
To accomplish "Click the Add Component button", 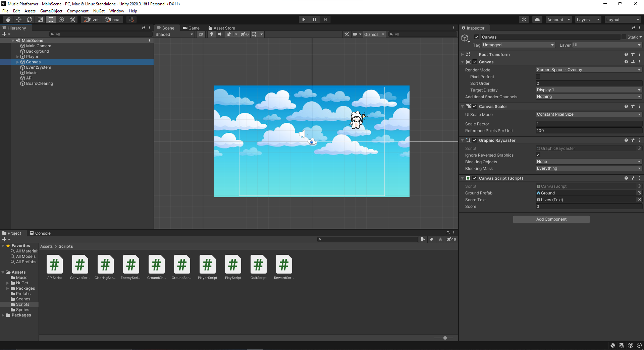I will [x=551, y=219].
